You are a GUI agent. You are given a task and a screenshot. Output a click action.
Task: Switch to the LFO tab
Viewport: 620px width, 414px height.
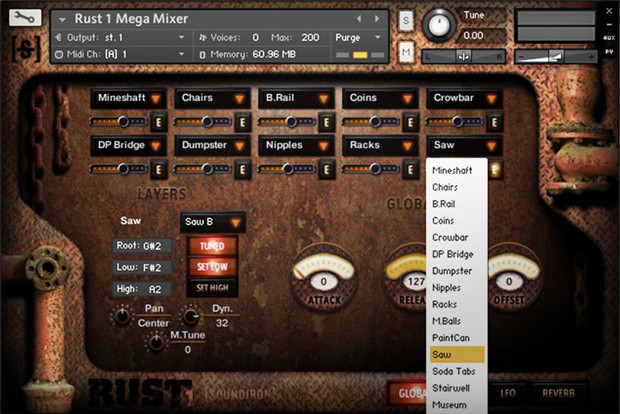coord(508,393)
